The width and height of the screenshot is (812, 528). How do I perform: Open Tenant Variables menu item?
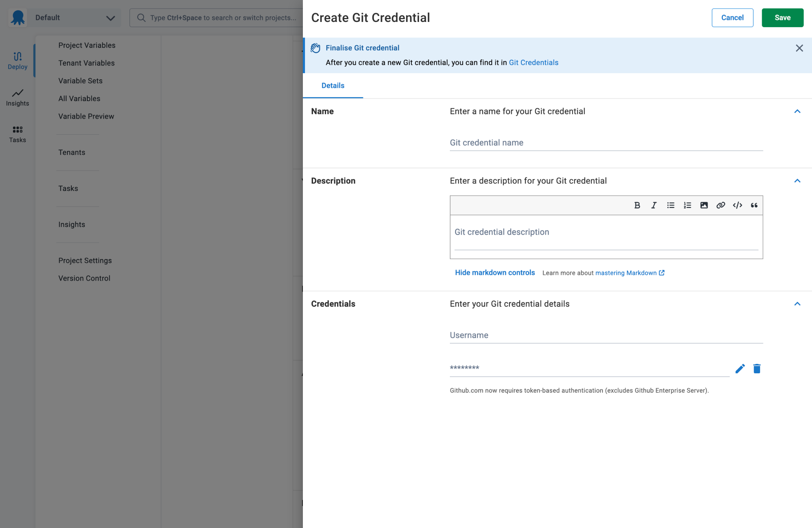(86, 63)
